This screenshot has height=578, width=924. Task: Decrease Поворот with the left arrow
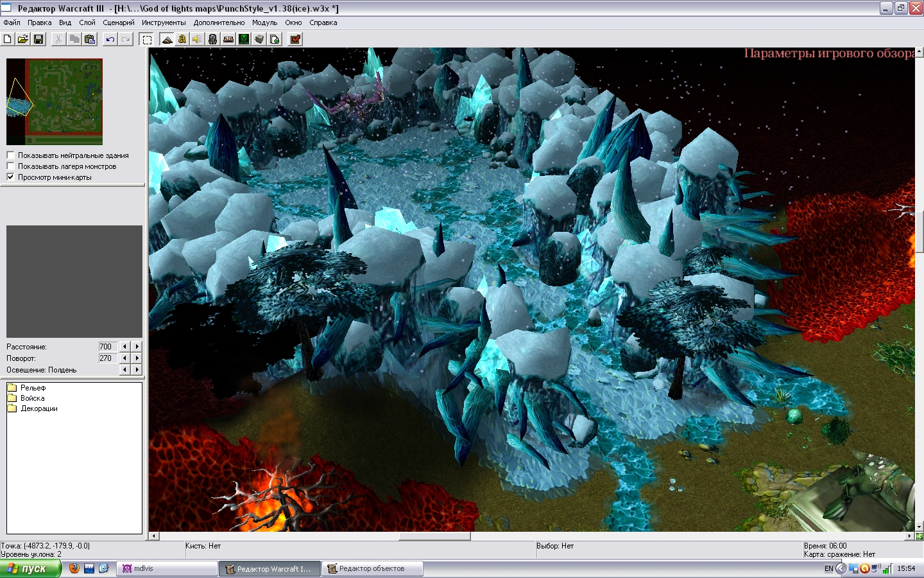[125, 358]
